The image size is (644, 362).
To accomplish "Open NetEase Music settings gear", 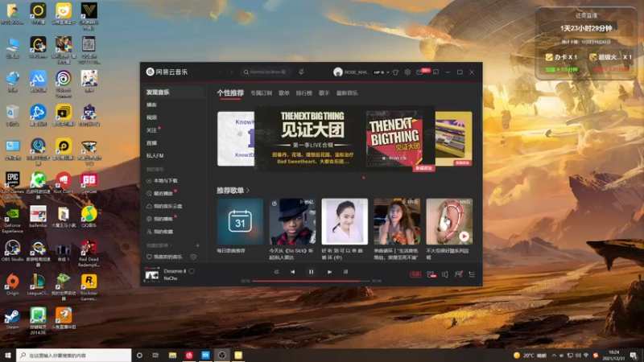I will click(407, 72).
